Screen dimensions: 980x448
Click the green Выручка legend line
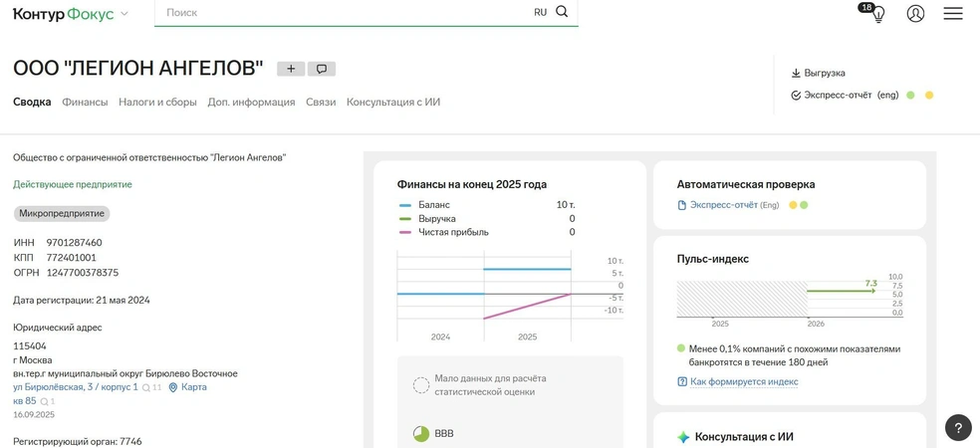[x=405, y=219]
